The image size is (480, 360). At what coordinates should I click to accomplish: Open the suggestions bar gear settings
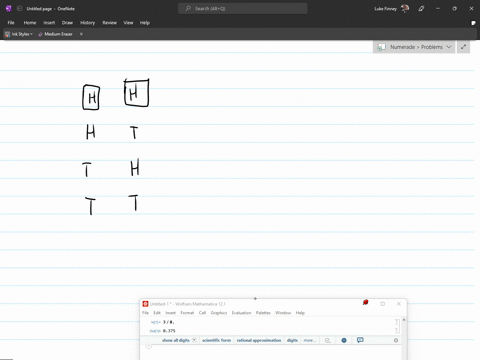[396, 340]
